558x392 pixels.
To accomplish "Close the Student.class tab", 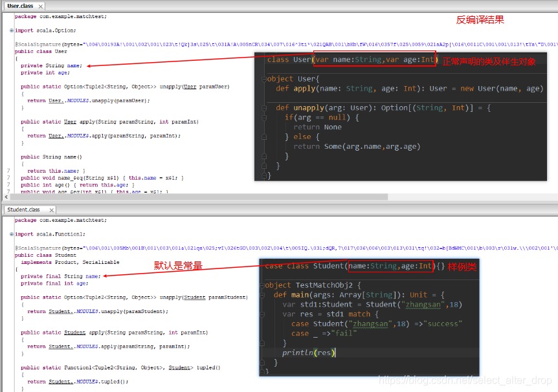I will click(52, 210).
